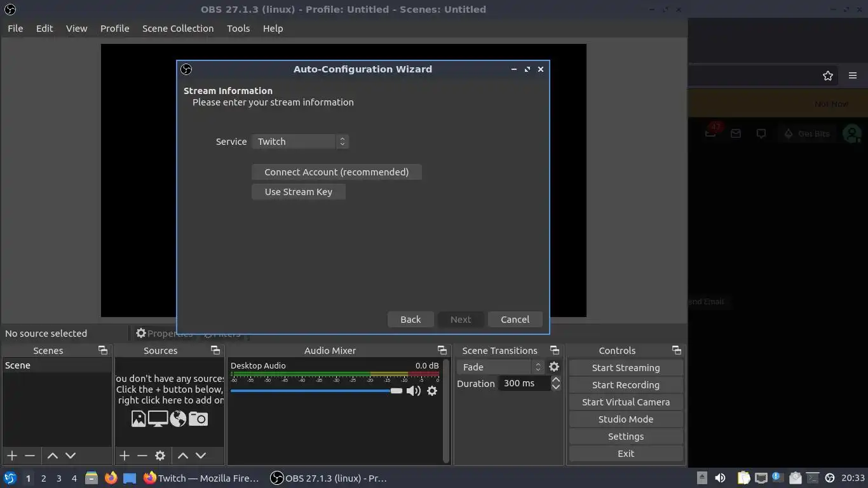Image resolution: width=868 pixels, height=488 pixels.
Task: Open Firefox hamburger menu
Action: click(x=853, y=76)
